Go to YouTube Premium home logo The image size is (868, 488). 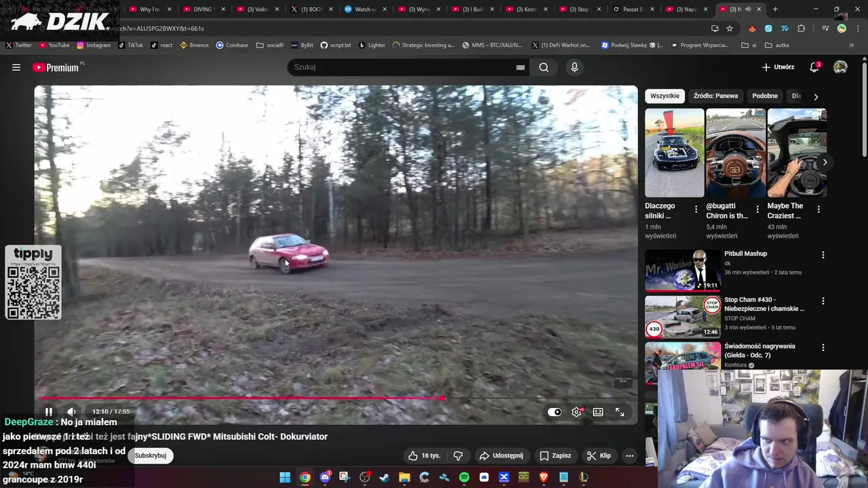(56, 67)
